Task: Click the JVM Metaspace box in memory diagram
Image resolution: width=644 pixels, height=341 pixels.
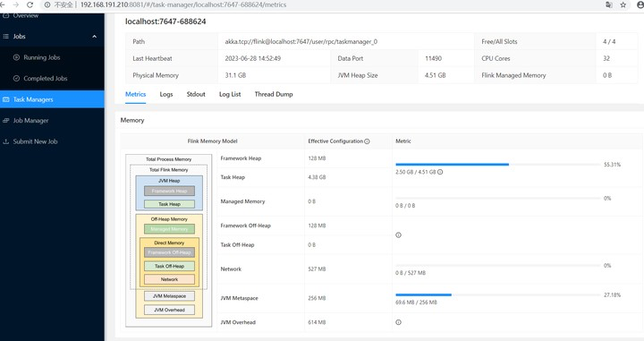Action: tap(169, 296)
